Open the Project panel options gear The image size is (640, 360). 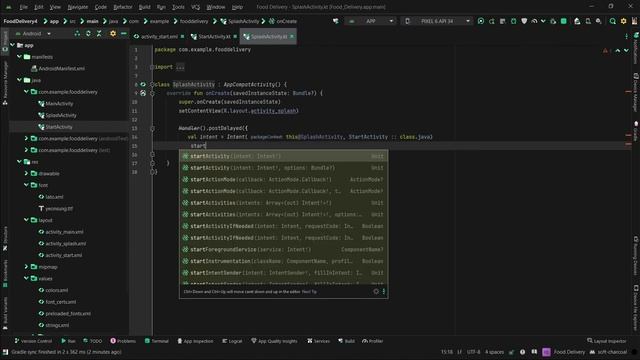coord(113,33)
